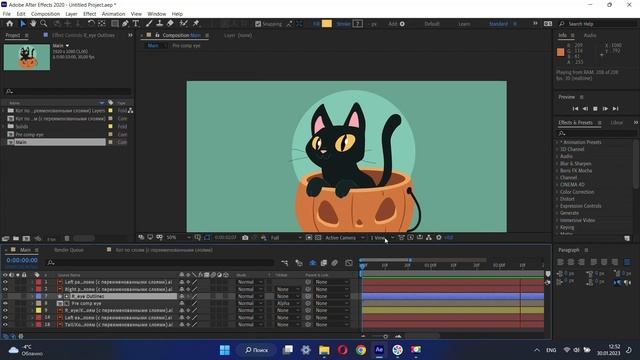
Task: Click the yellow Fill color swatch
Action: (x=327, y=24)
